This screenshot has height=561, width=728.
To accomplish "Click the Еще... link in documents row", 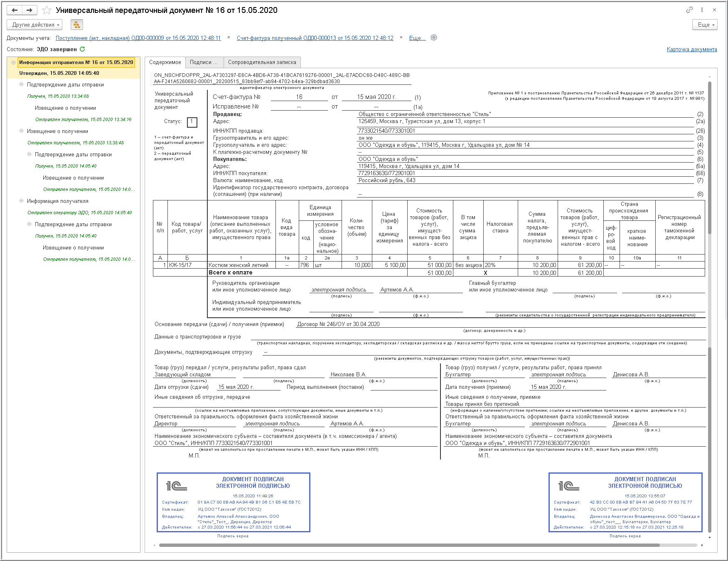I will [417, 38].
